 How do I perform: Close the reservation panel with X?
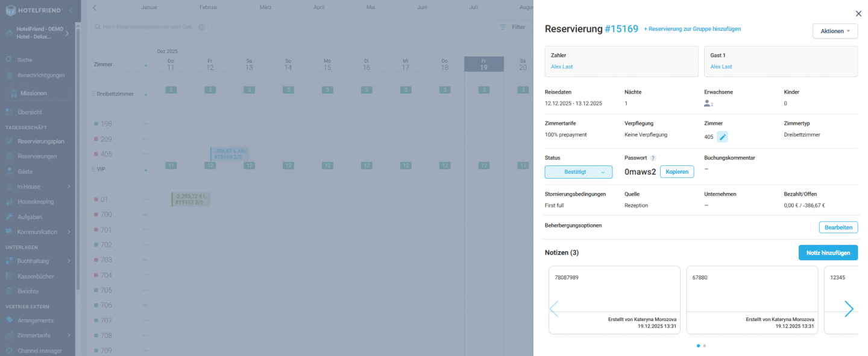pos(858,13)
